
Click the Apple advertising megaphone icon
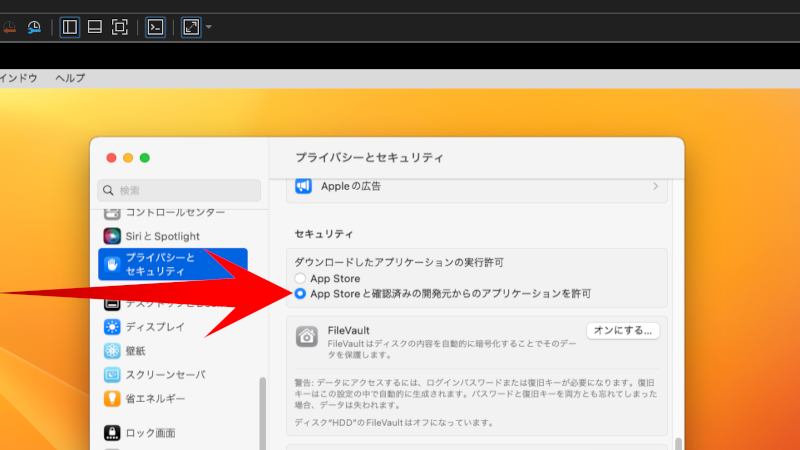304,186
